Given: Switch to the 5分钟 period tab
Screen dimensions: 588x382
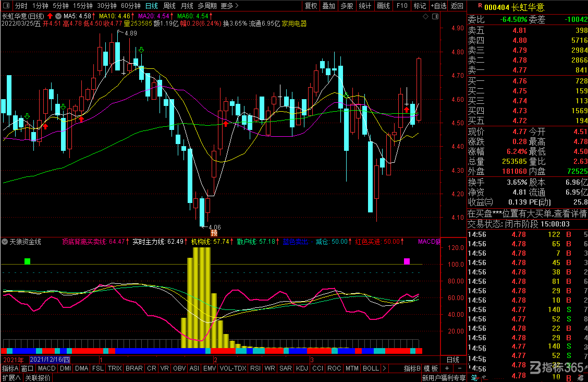Looking at the screenshot, I should pyautogui.click(x=60, y=6).
